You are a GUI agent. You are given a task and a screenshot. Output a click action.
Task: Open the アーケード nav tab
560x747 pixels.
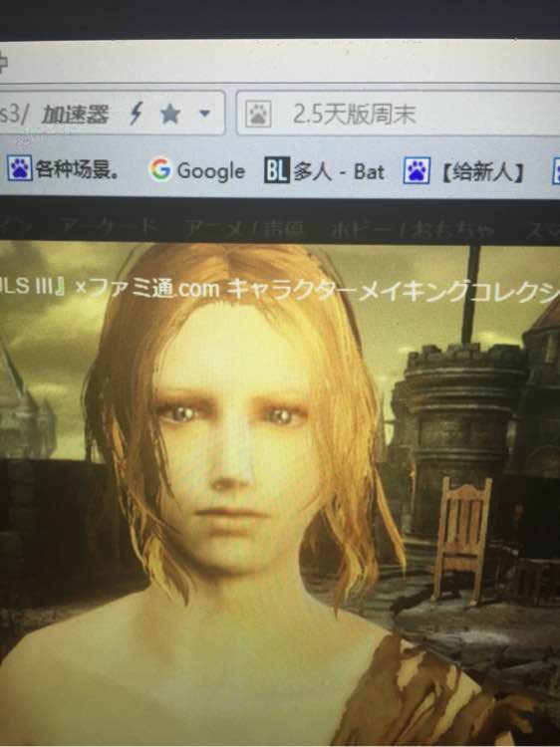point(109,227)
